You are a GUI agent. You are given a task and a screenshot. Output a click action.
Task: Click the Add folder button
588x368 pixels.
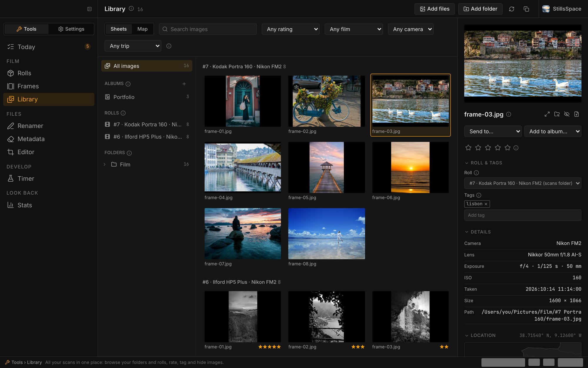480,9
